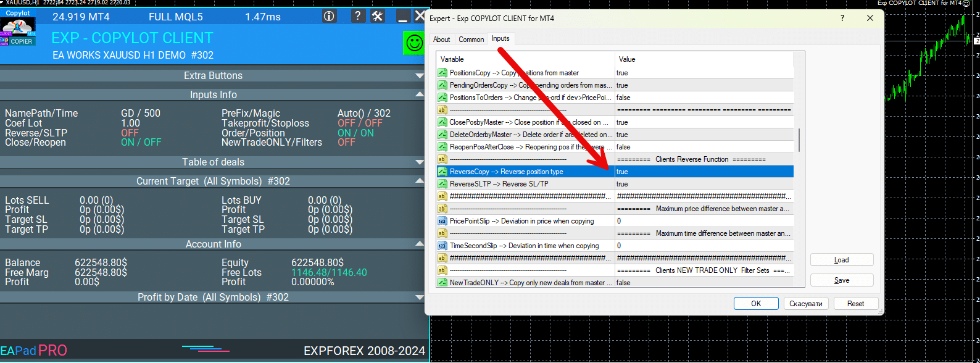
Task: Minimize the EA panel with the underscore icon
Action: tap(402, 17)
